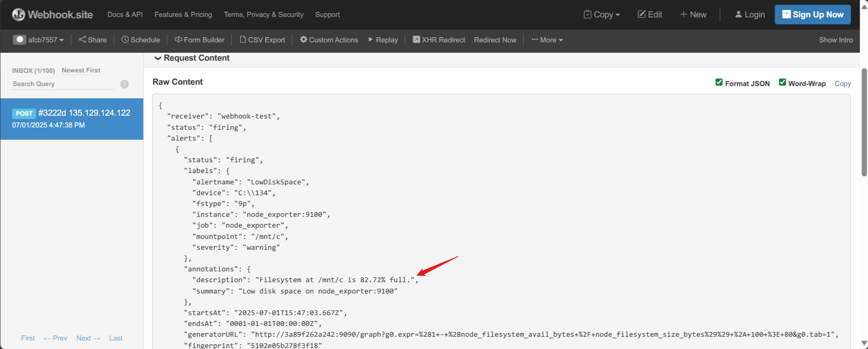The width and height of the screenshot is (868, 349).
Task: Uncheck the Format JSON checkbox
Action: (719, 82)
